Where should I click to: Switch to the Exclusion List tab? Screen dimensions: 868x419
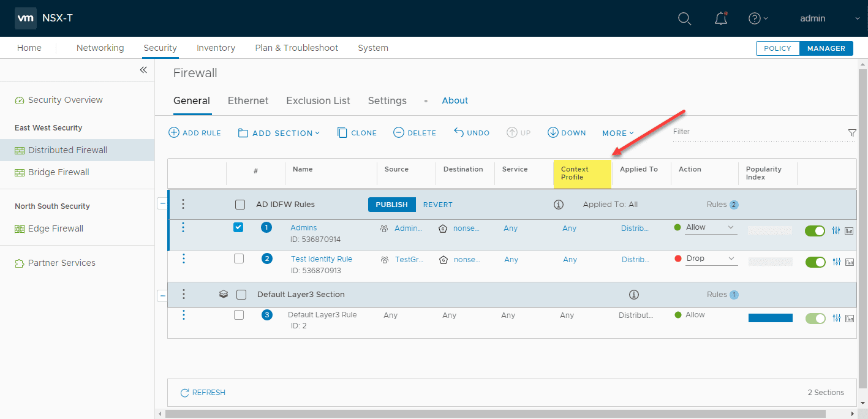click(318, 100)
